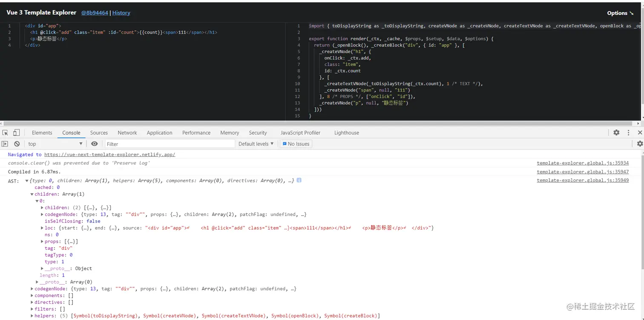Click the info badge beside the AST object
Image resolution: width=644 pixels, height=320 pixels.
[x=299, y=181]
